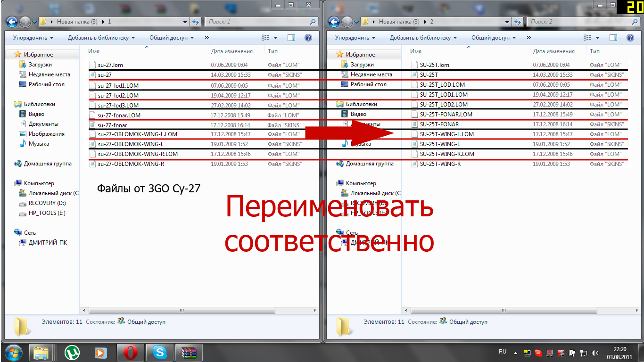Select file su-27-fonar.LOM
Image resolution: width=644 pixels, height=362 pixels.
[119, 115]
